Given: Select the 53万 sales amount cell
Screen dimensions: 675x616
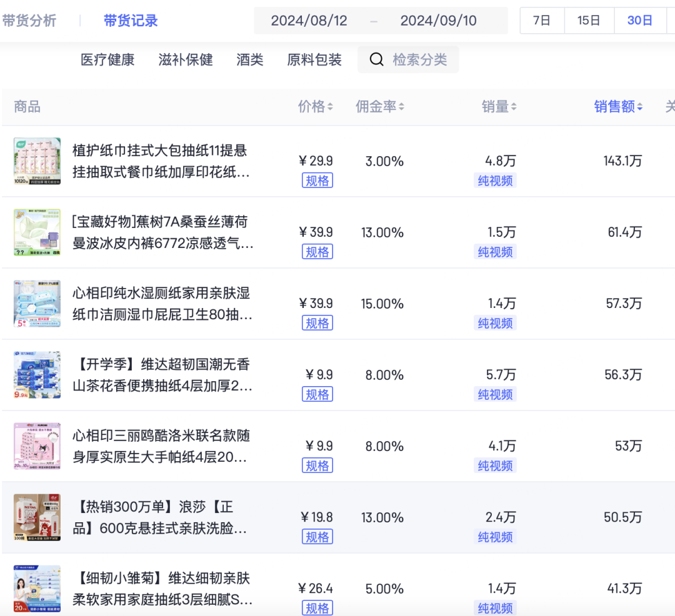Looking at the screenshot, I should click(x=629, y=446).
